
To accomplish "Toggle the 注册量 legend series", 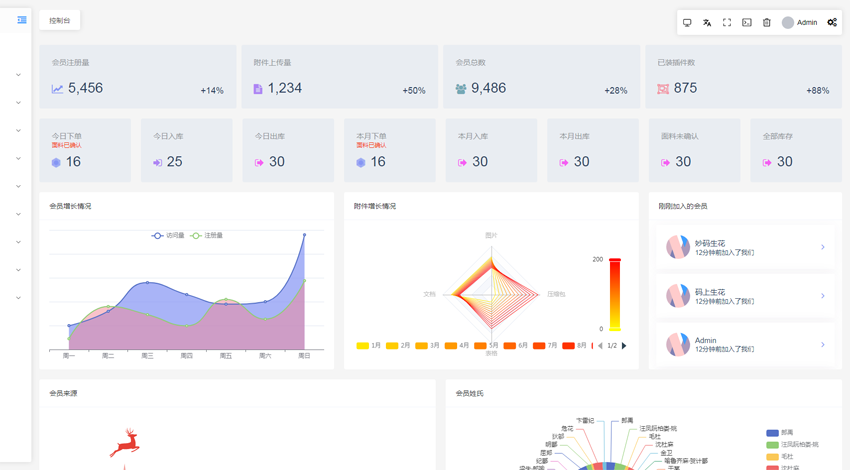I will (207, 235).
